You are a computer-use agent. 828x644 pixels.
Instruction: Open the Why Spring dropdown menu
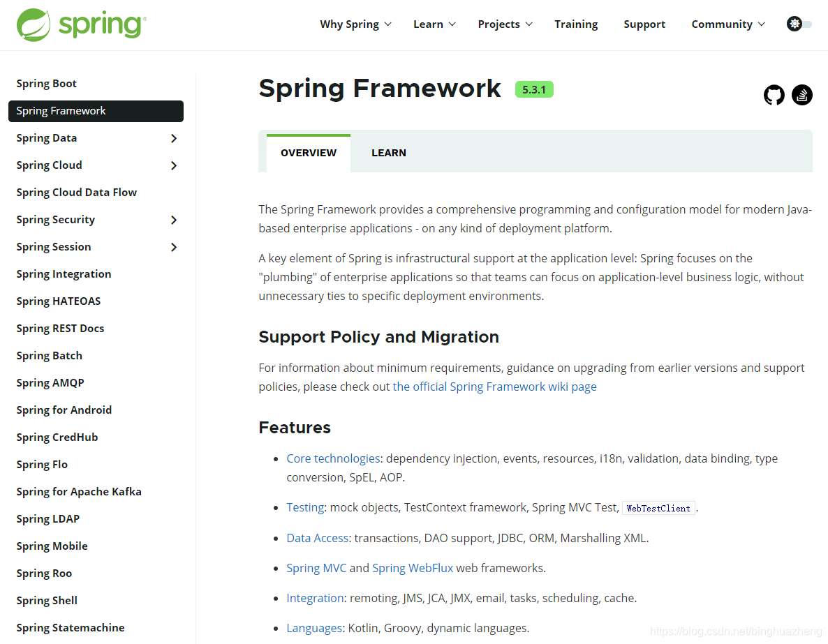[355, 24]
